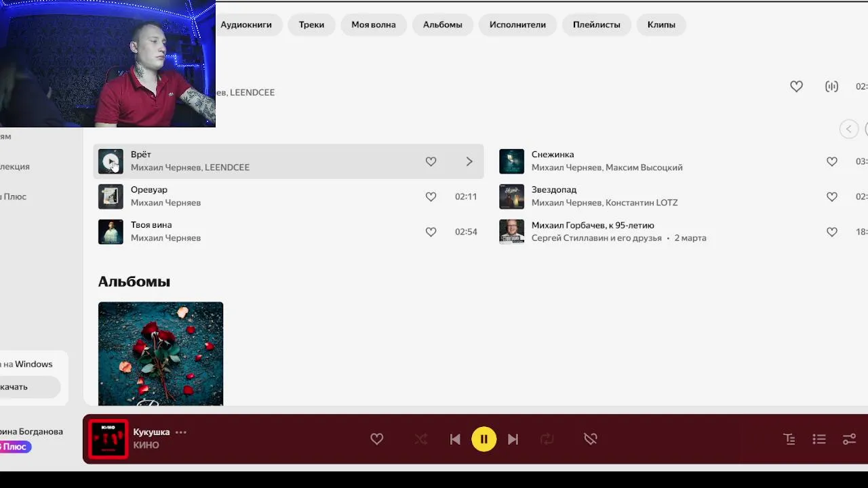Open the playback queue list
The image size is (868, 488).
(x=819, y=439)
